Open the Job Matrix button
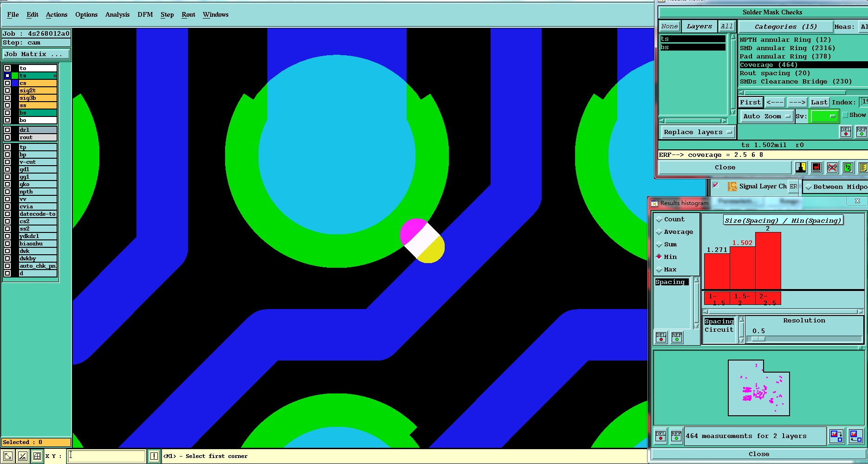The image size is (868, 464). (36, 54)
